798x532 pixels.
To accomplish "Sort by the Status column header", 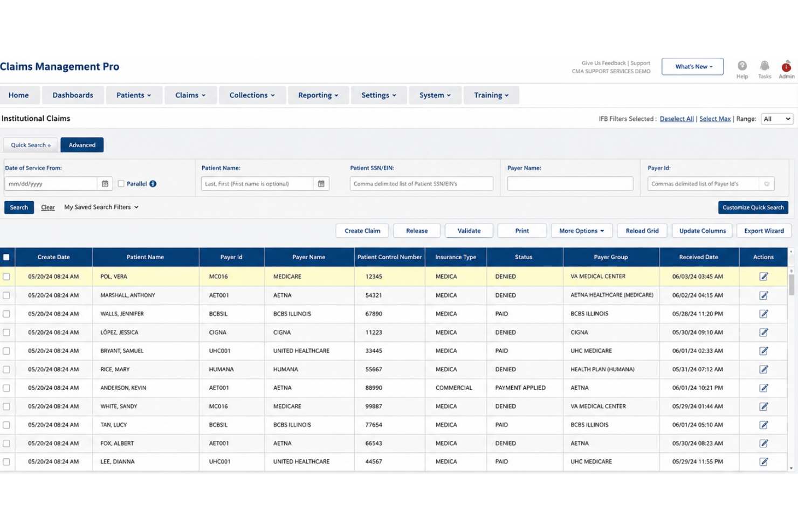I will click(524, 257).
